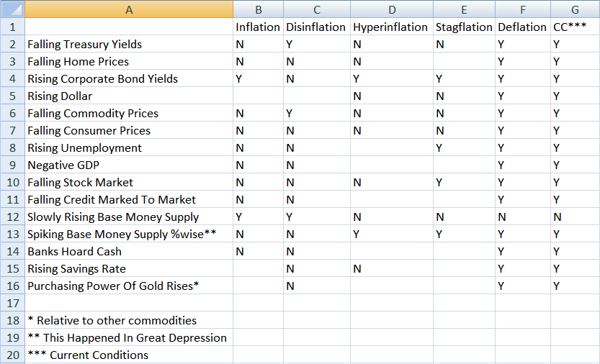
Task: Select column C header
Action: coord(317,9)
